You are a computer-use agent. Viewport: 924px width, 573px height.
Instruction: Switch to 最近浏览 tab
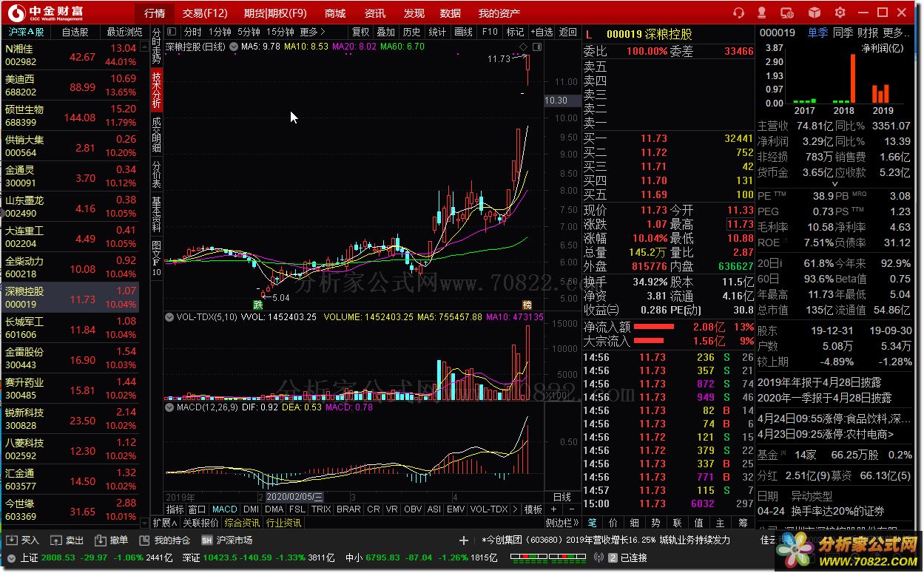click(x=124, y=32)
